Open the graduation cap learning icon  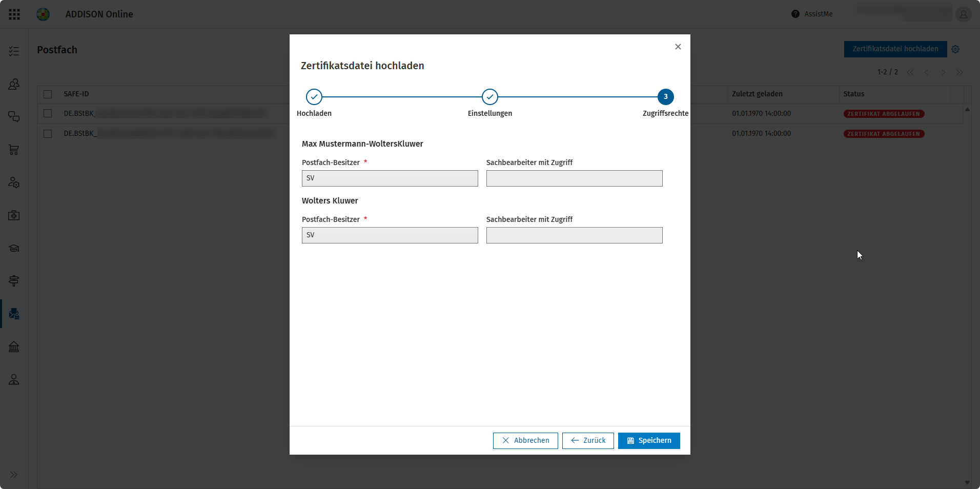click(14, 248)
